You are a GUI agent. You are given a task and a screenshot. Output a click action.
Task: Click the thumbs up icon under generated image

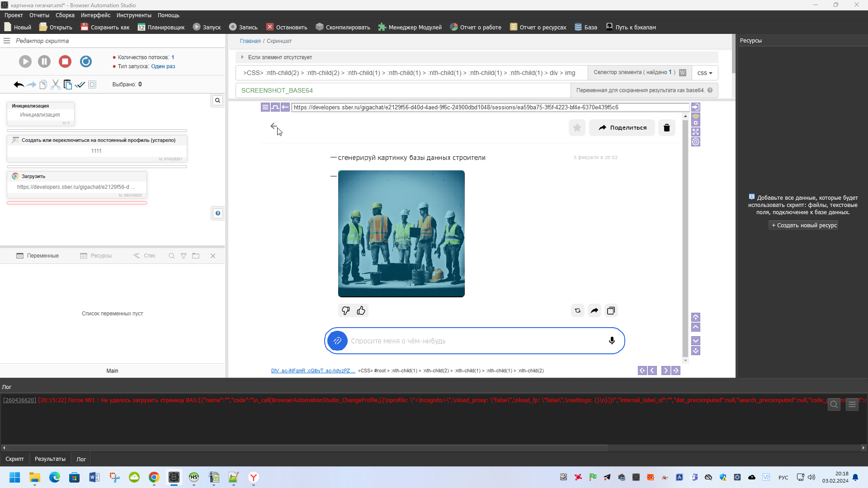(361, 310)
